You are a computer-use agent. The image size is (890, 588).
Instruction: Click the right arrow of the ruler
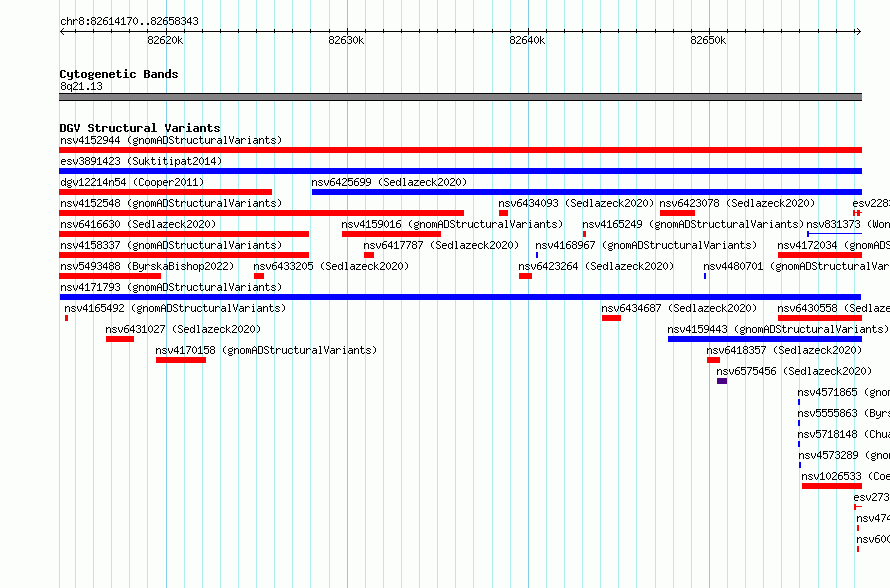click(858, 32)
